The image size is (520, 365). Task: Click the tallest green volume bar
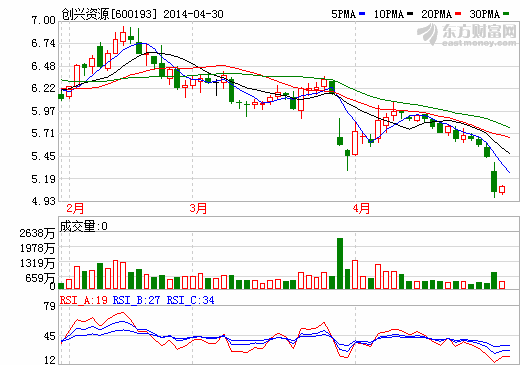point(340,263)
